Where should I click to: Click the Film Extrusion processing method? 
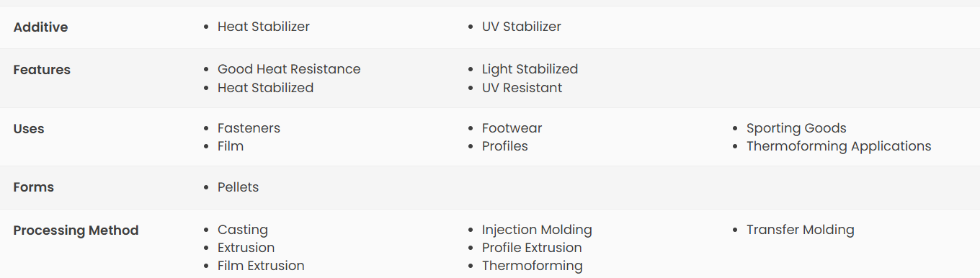(x=261, y=266)
